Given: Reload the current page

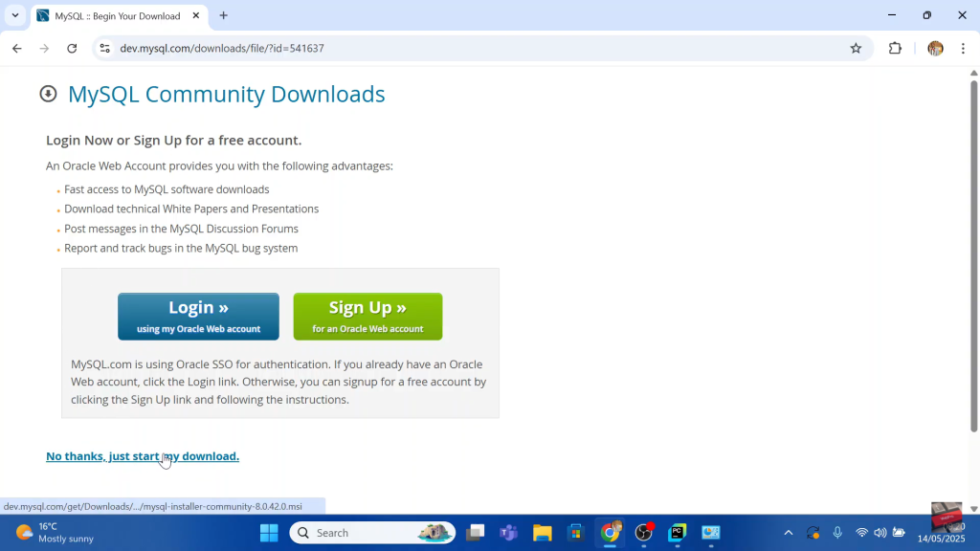Looking at the screenshot, I should 72,48.
